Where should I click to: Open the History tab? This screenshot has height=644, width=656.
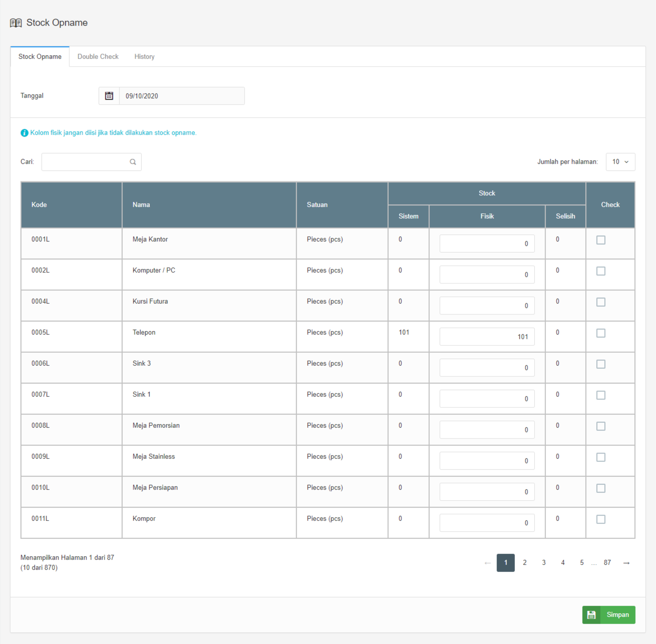point(144,56)
